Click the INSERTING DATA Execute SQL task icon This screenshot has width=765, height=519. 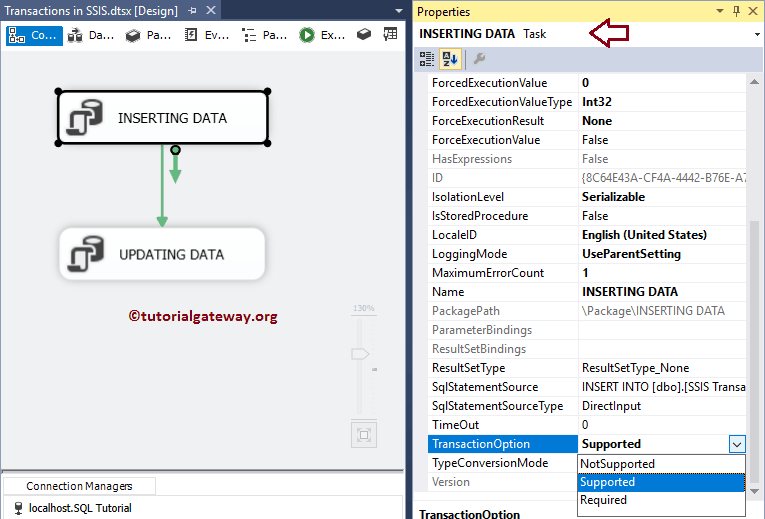[85, 117]
